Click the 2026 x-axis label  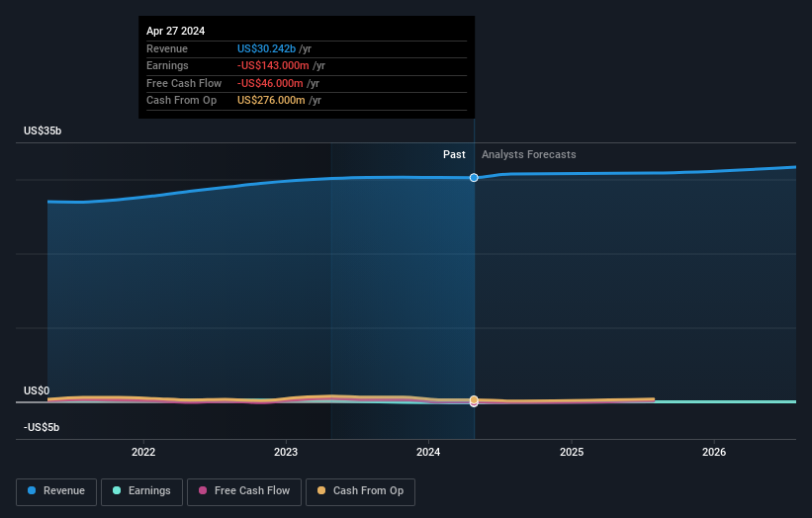point(714,452)
